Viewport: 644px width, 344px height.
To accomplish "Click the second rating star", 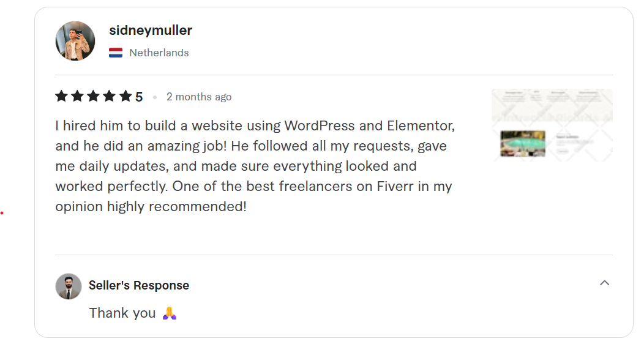I will [77, 96].
